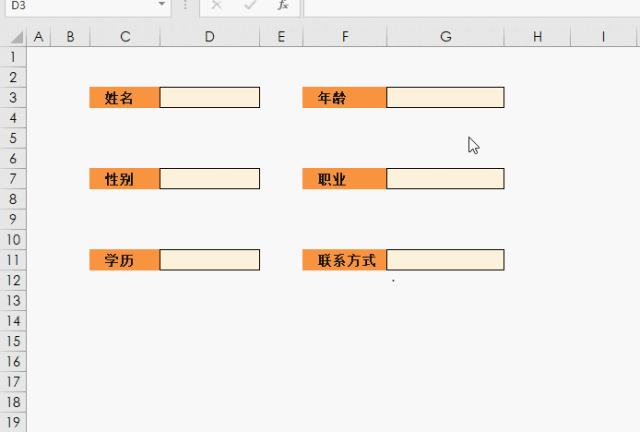The image size is (640, 432).
Task: Select row 7 header
Action: click(13, 179)
